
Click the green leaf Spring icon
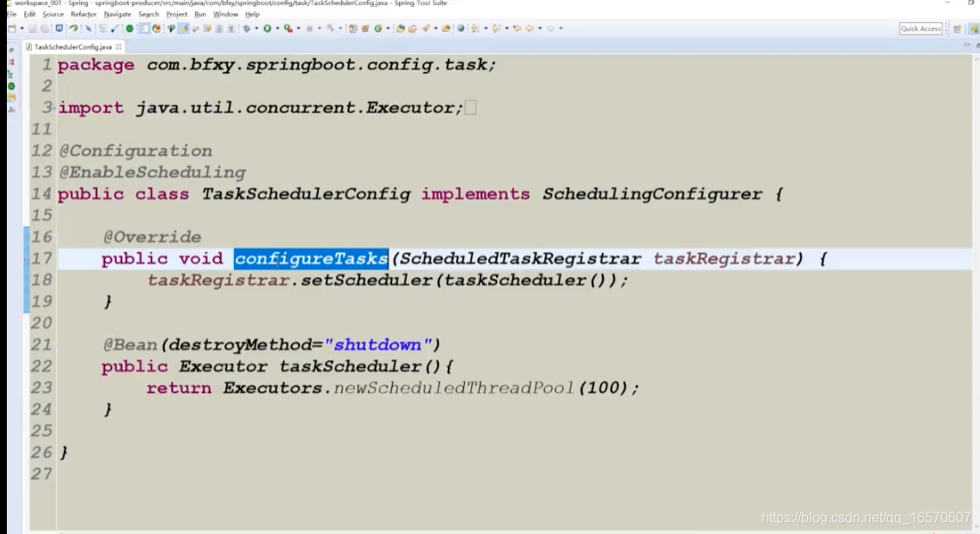pyautogui.click(x=74, y=28)
